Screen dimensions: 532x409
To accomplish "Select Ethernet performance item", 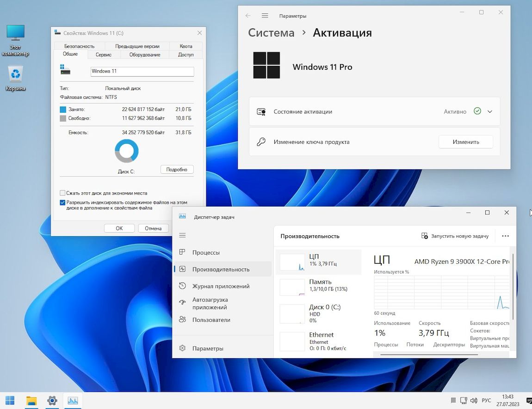I will 319,341.
